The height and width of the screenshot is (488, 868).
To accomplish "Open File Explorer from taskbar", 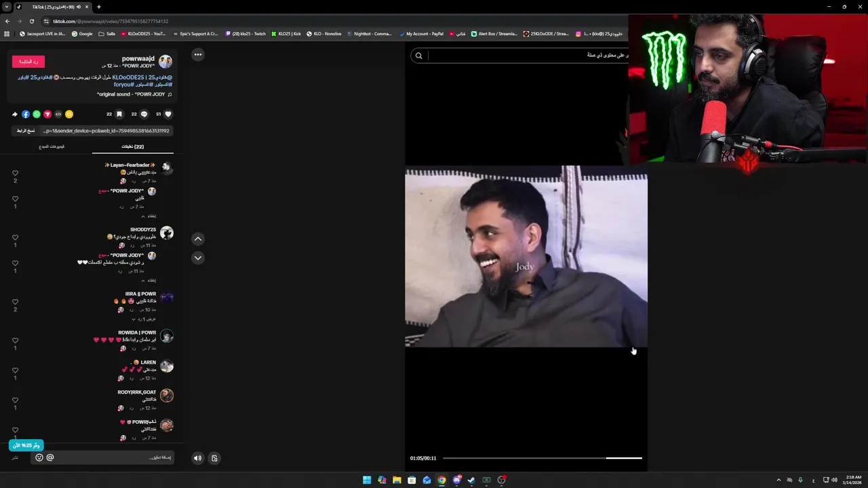I will coord(397,480).
